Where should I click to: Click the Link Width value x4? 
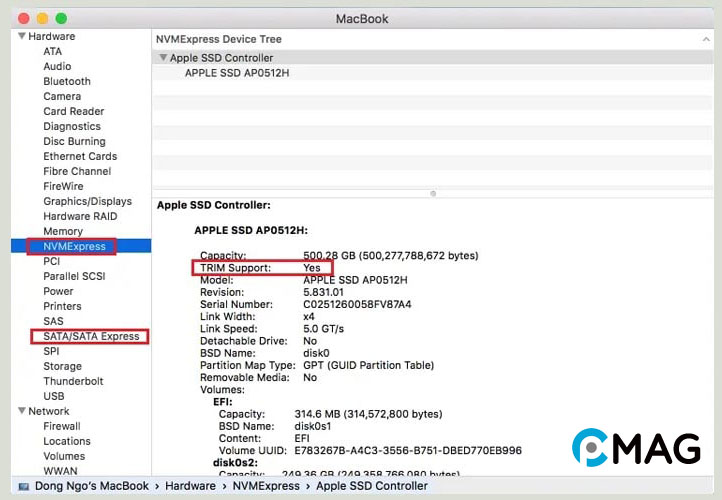click(309, 316)
